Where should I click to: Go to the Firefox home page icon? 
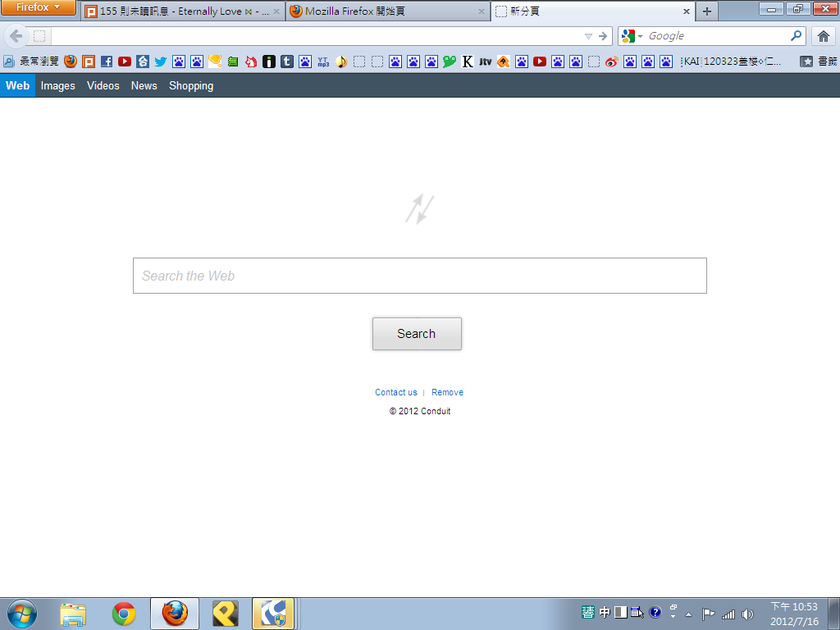[x=823, y=36]
